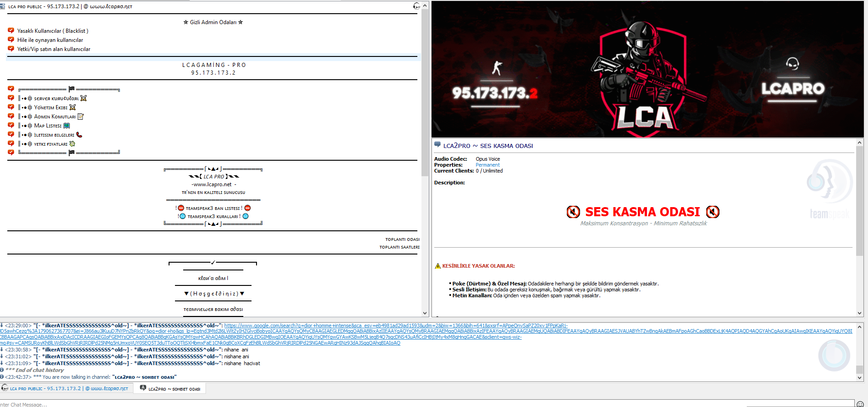Click the red channel icon for Map Listesi
The width and height of the screenshot is (868, 407).
(x=11, y=125)
